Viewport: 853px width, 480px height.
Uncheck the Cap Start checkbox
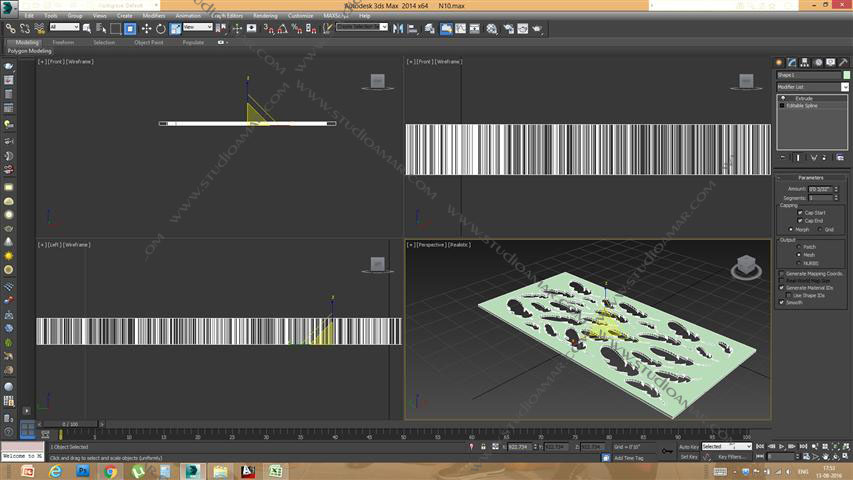click(800, 213)
